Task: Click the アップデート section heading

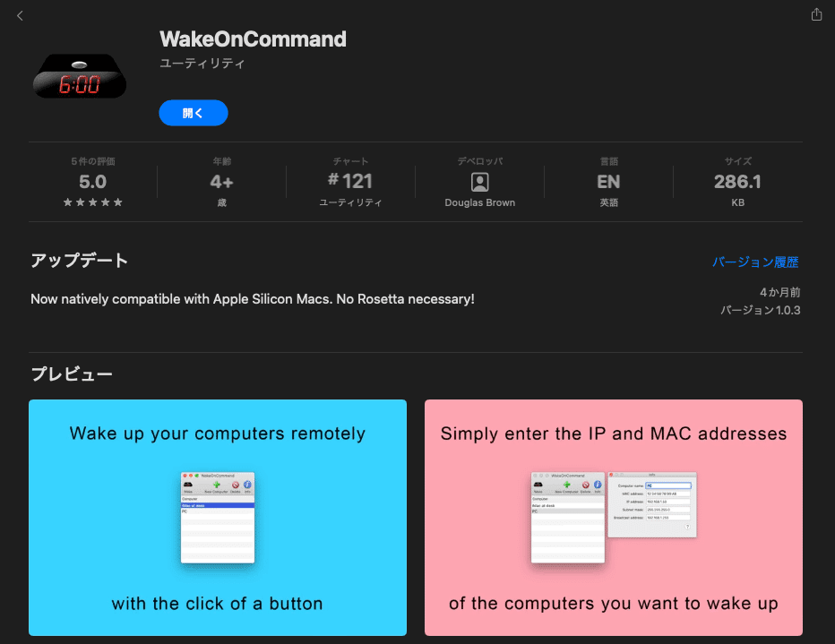Action: [x=79, y=261]
